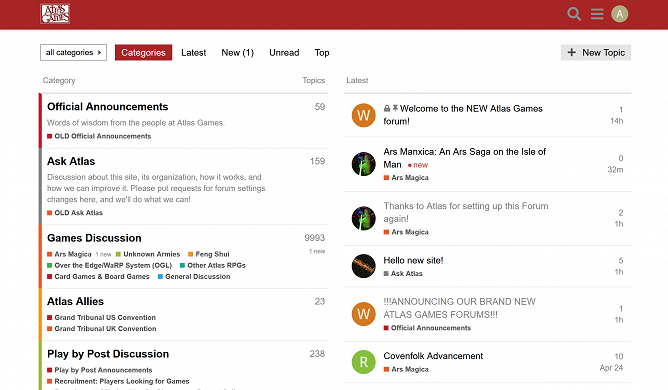Open Feng Shui subcategory link

(212, 254)
